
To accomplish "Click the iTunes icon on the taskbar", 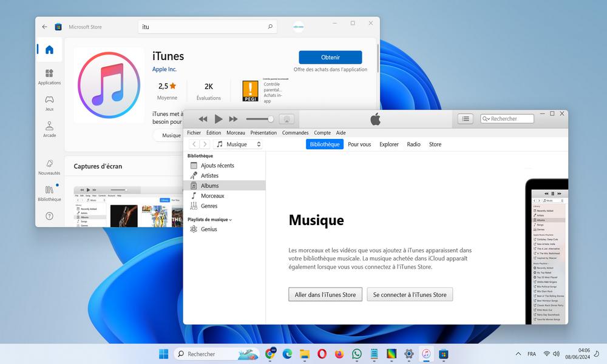I will [x=426, y=354].
